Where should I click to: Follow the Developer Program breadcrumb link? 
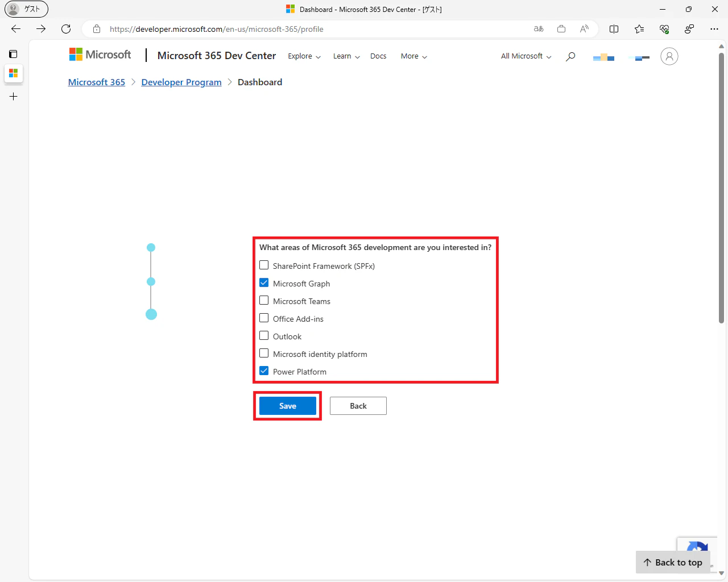click(x=181, y=82)
